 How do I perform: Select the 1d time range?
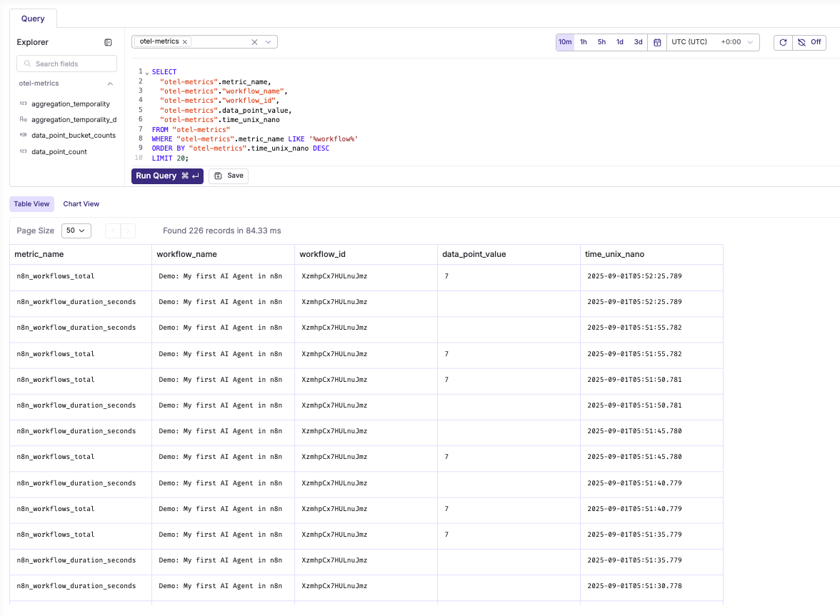pos(620,41)
